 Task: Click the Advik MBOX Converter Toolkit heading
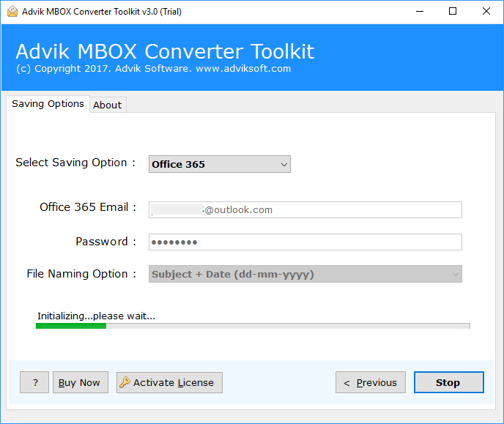(x=165, y=51)
